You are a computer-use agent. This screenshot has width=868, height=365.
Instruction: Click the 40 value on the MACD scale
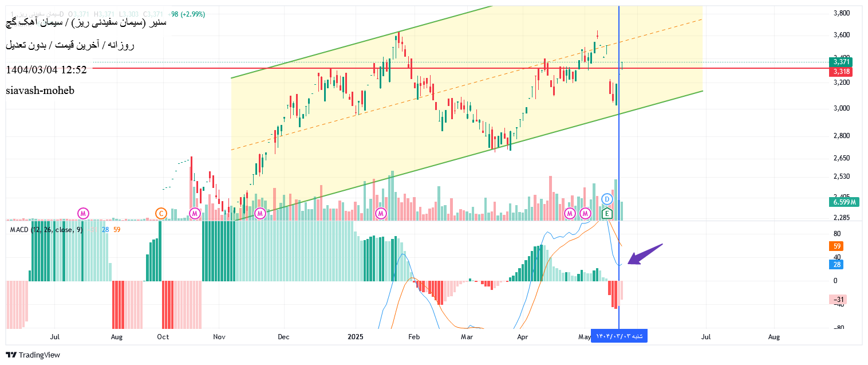click(837, 257)
